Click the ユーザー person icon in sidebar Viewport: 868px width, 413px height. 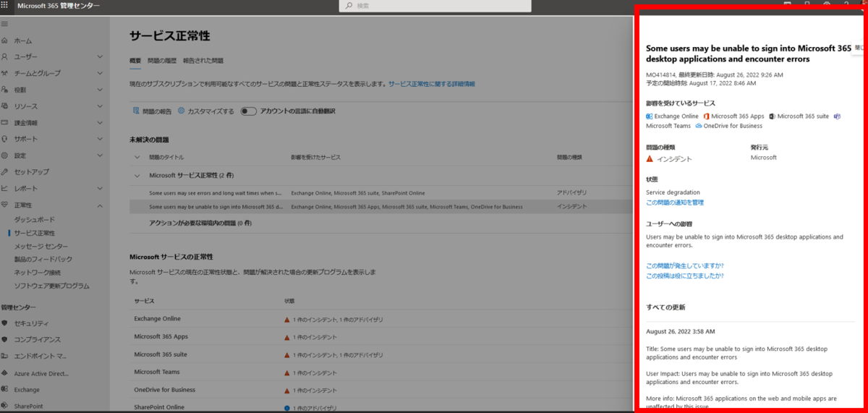point(5,56)
